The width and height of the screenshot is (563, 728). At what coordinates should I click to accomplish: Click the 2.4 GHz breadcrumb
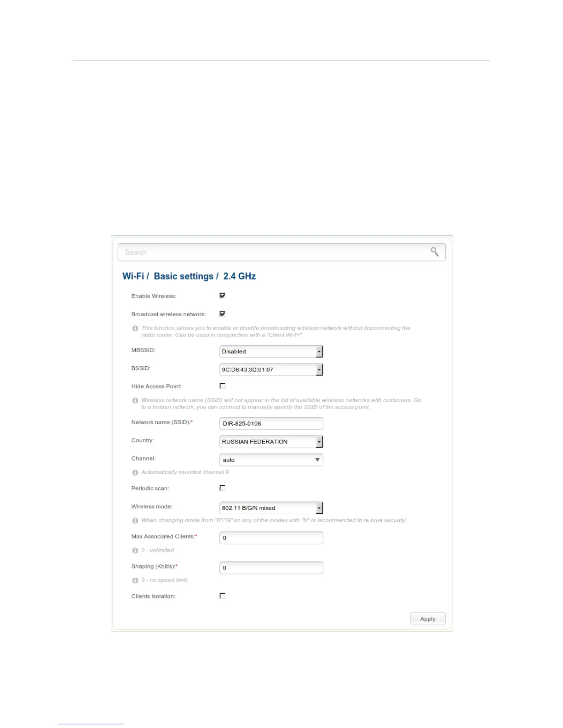(240, 276)
